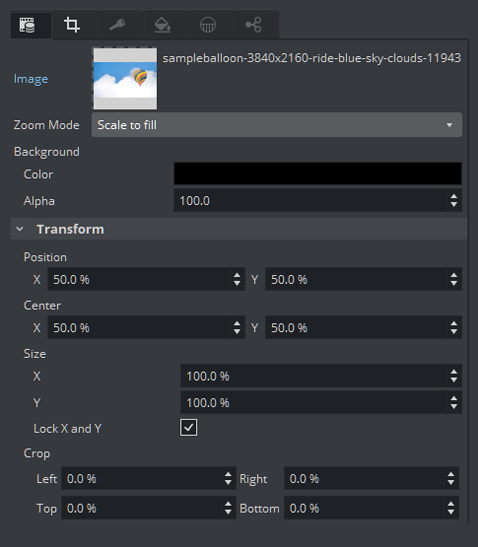Open the share nodes tab icon
The image size is (478, 547).
pyautogui.click(x=253, y=25)
